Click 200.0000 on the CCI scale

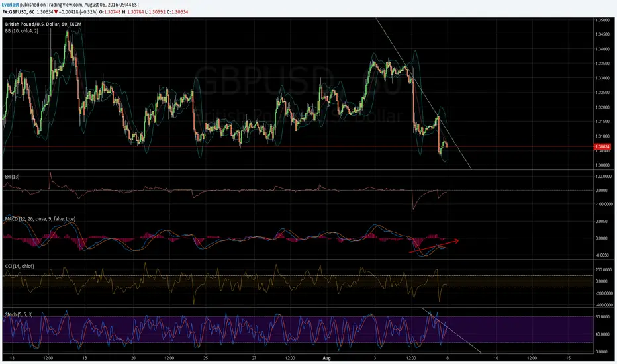pos(604,270)
